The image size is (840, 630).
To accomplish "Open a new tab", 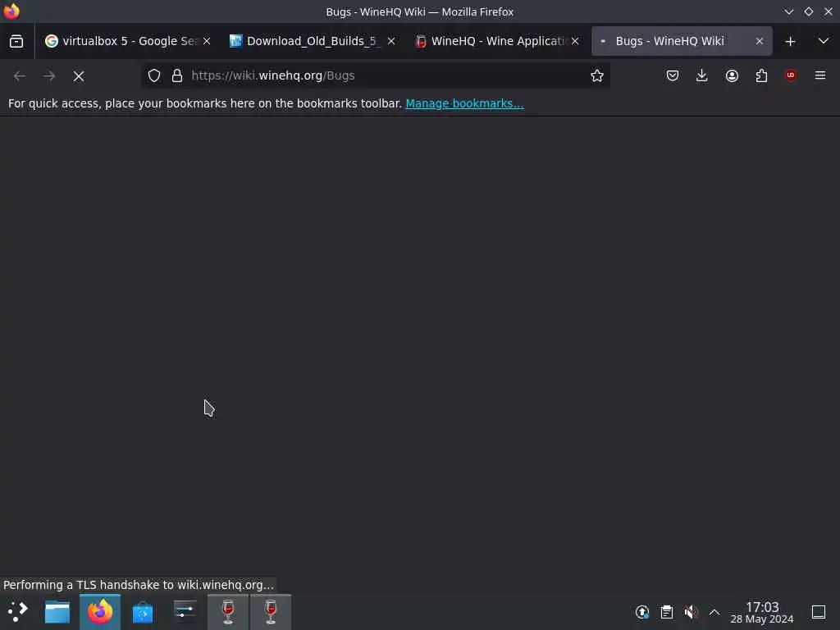I will pyautogui.click(x=790, y=41).
